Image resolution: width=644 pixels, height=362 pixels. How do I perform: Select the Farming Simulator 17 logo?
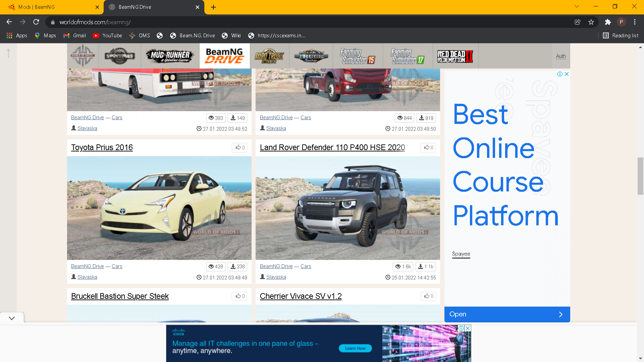coord(408,56)
